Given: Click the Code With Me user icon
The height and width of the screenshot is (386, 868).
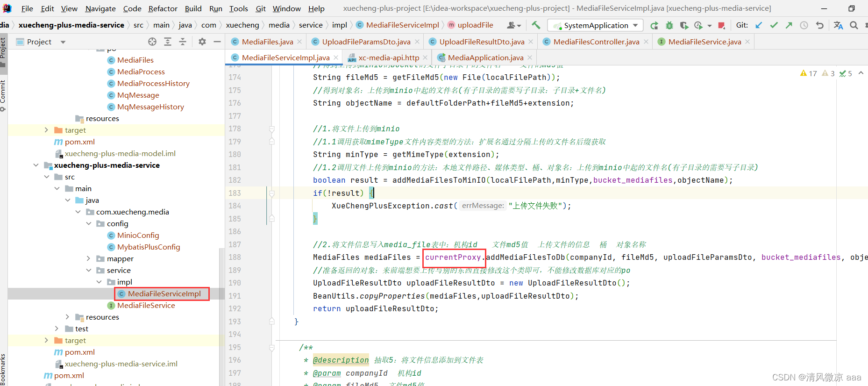Looking at the screenshot, I should coord(514,25).
